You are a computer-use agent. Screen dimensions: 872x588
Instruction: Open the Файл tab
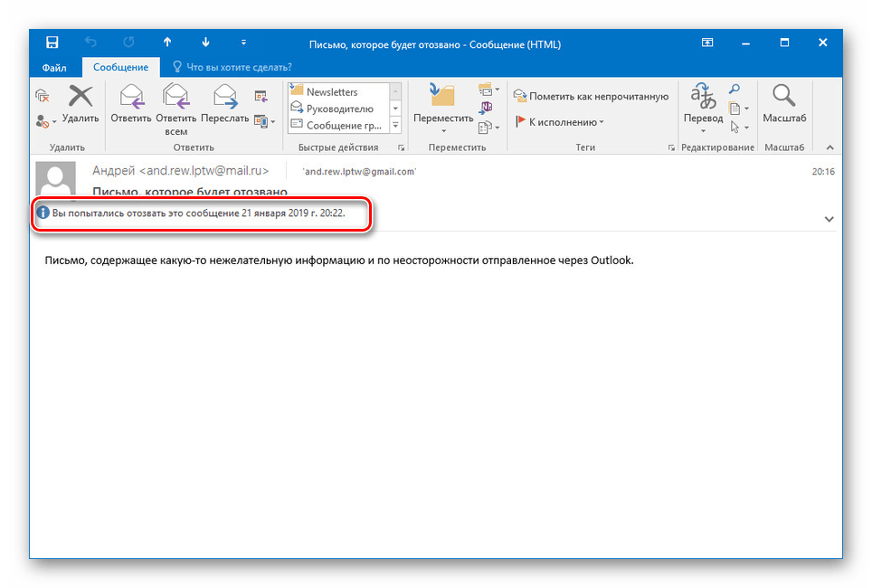[x=54, y=67]
